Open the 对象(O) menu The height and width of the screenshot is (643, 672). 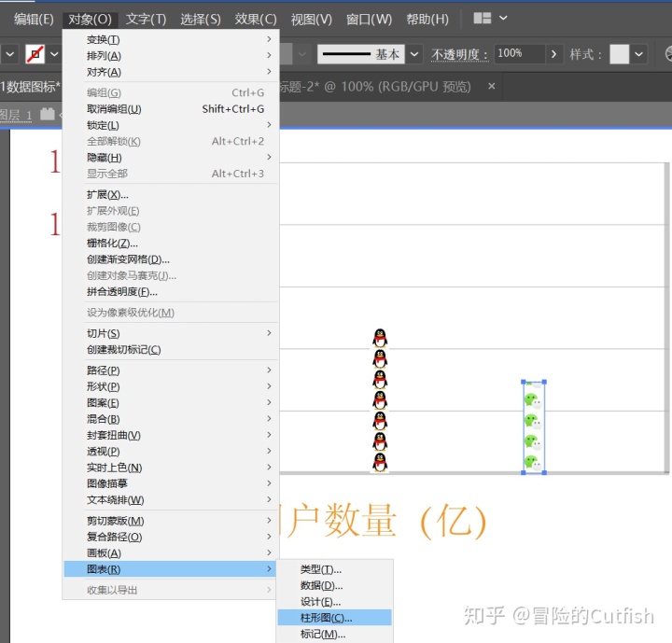(90, 19)
